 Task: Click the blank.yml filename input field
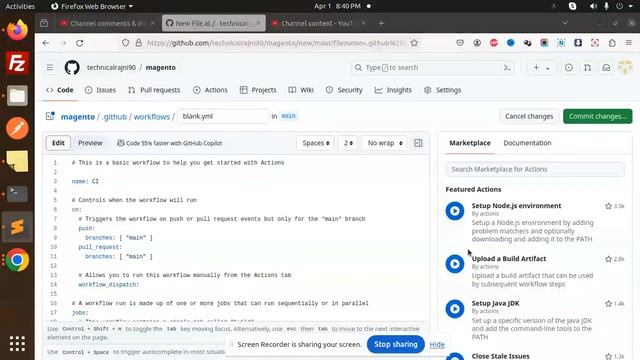(223, 116)
